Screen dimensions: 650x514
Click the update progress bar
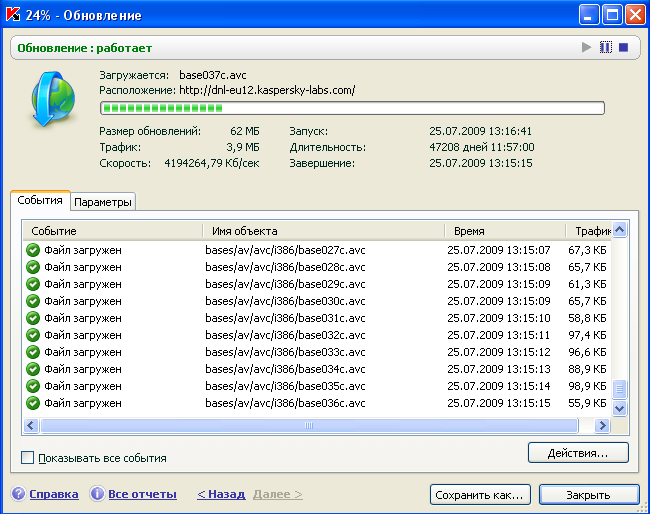tap(352, 108)
